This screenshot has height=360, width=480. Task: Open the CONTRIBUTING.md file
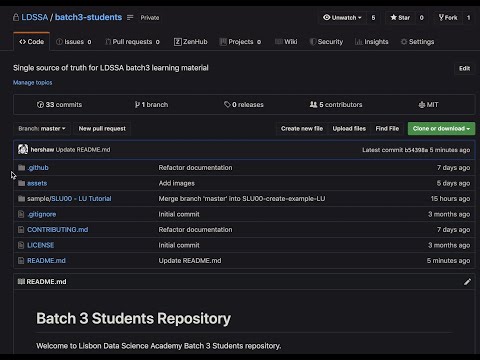point(58,229)
